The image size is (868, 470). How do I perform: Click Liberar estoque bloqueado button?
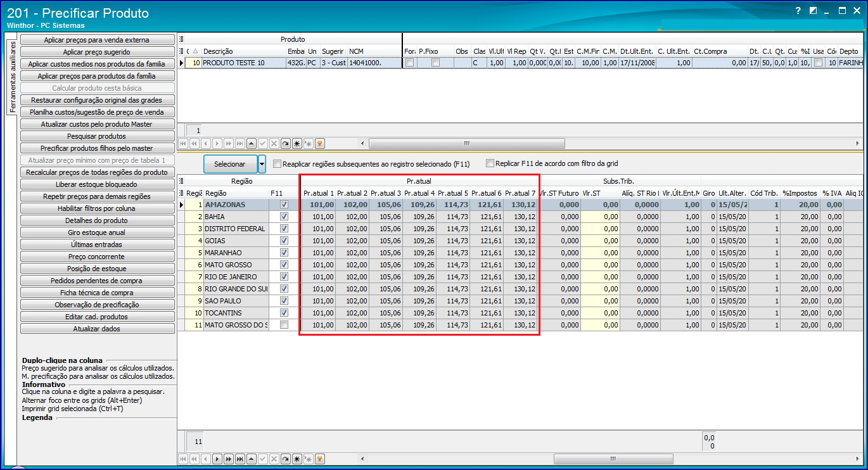coord(97,184)
